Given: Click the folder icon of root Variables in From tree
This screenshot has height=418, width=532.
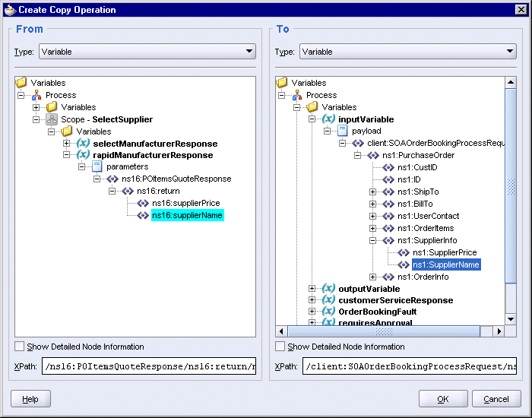Looking at the screenshot, I should point(21,82).
